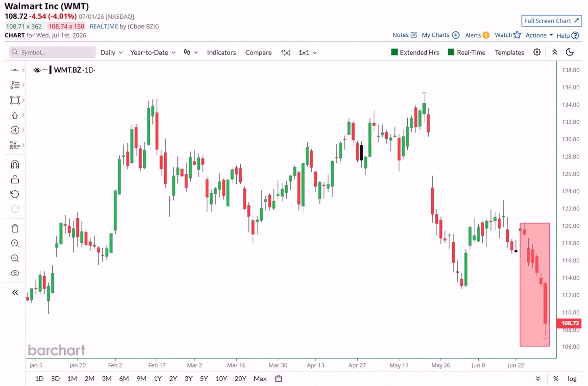This screenshot has width=588, height=386.
Task: Expand the line tools flyout arrow
Action: coord(23,70)
